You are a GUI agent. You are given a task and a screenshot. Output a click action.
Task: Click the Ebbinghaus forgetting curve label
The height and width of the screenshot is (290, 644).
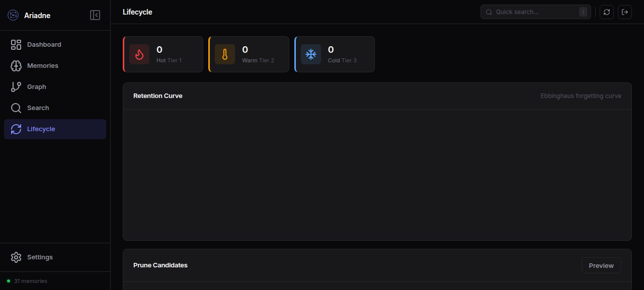point(581,96)
